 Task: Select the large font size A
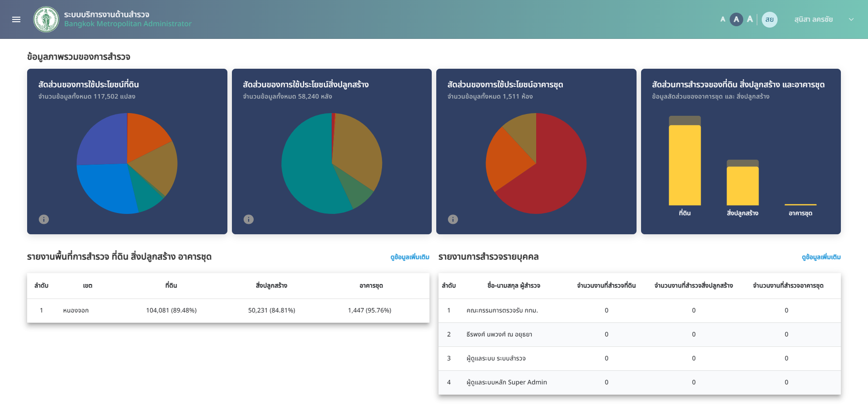tap(750, 19)
